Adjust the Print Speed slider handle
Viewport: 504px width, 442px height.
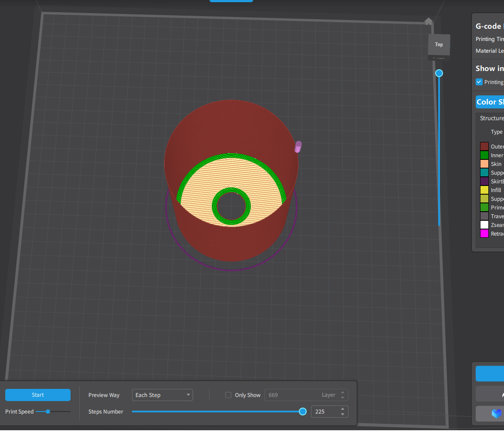(48, 412)
